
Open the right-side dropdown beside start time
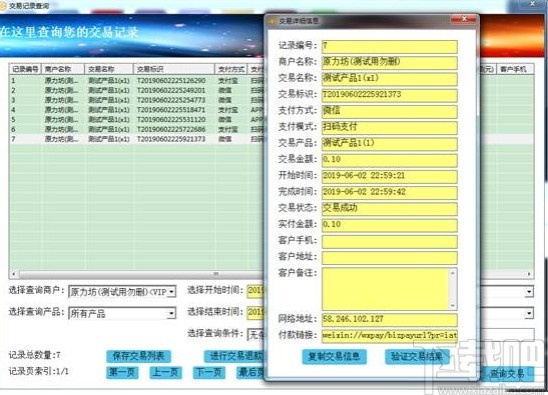point(529,292)
